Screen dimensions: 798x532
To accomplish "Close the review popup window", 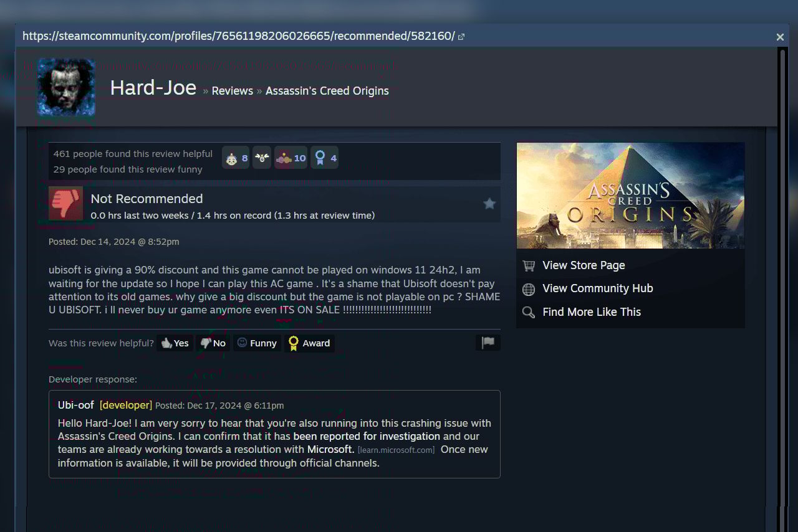I will (780, 37).
